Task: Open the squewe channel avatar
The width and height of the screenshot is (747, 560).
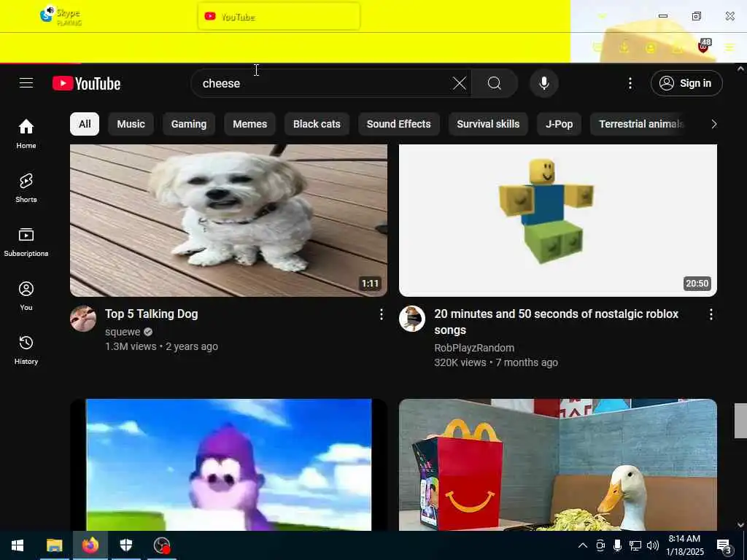Action: click(x=83, y=319)
